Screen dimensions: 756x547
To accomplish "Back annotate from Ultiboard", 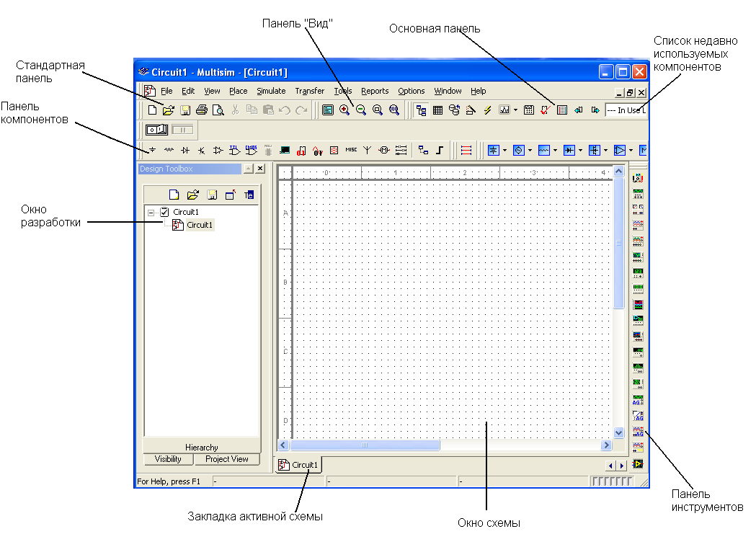I will click(x=579, y=110).
